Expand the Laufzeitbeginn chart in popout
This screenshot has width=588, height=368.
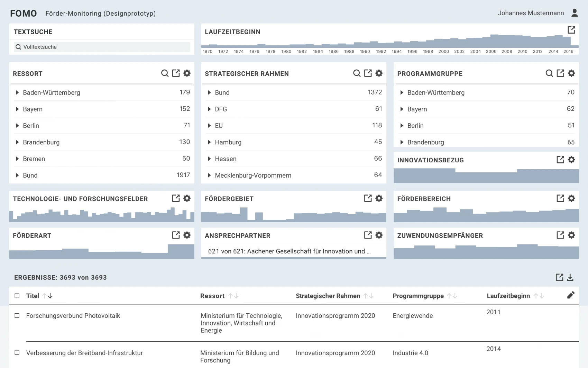tap(571, 30)
